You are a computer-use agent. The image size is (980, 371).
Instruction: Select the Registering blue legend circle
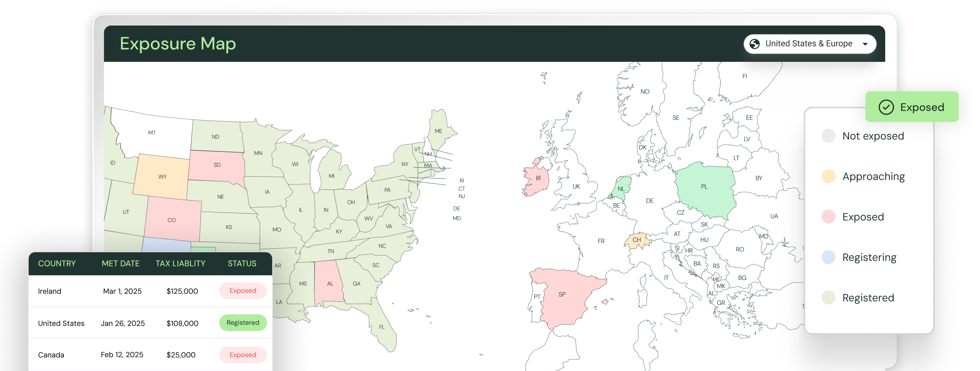click(828, 257)
